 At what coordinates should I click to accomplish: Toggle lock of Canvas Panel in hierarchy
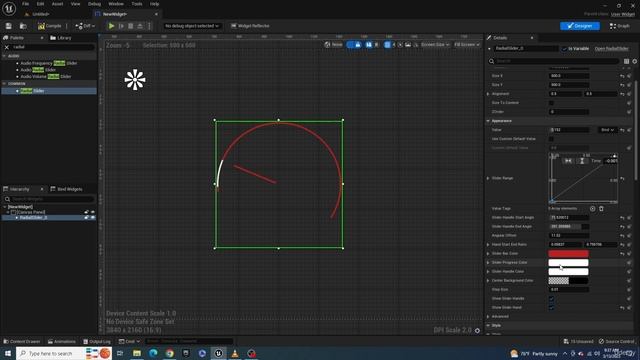[x=86, y=212]
